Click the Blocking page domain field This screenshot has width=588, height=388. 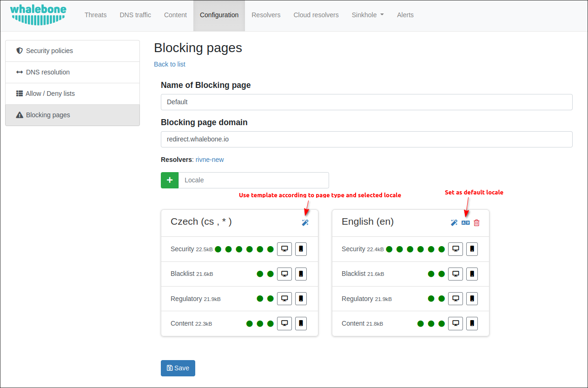pyautogui.click(x=366, y=139)
